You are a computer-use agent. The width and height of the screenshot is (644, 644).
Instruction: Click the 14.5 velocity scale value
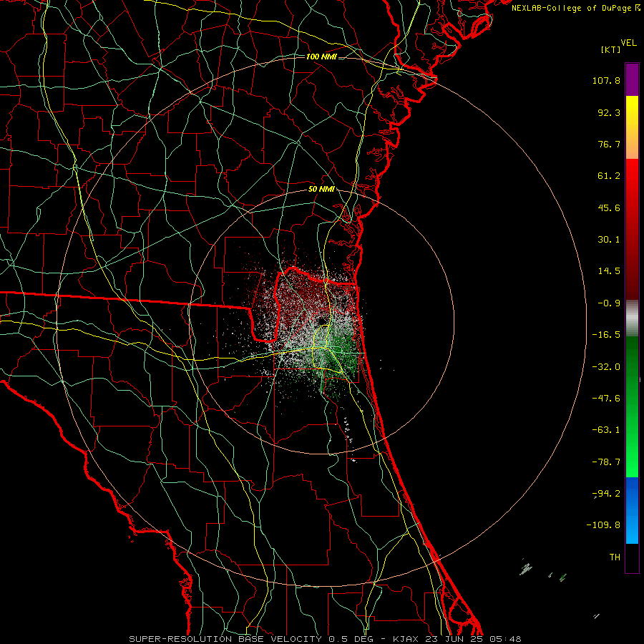[609, 271]
